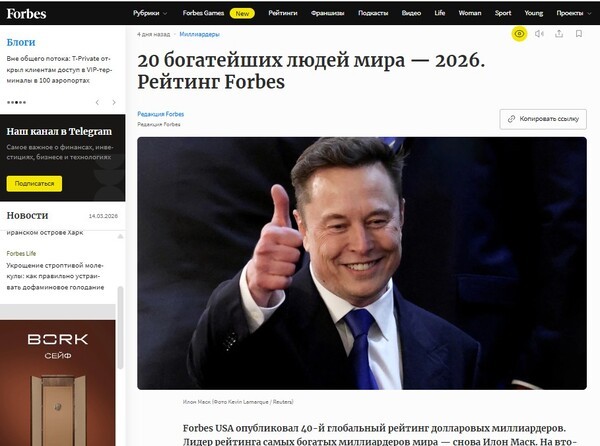Screen dimensions: 600x446
Task: Bookmark this article
Action: [x=579, y=34]
